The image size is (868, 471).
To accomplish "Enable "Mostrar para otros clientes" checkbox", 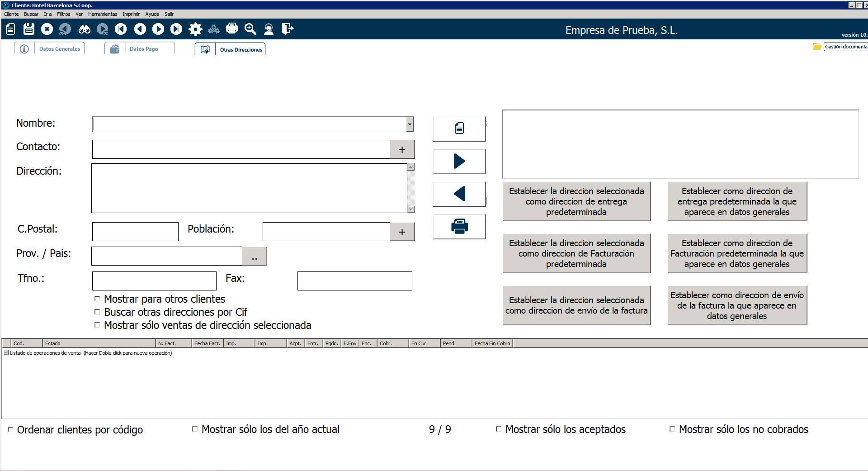I will tap(97, 299).
